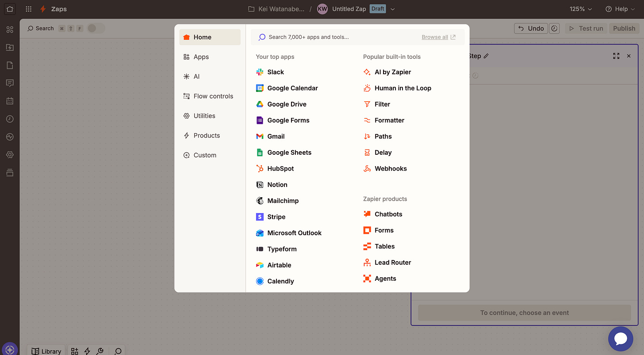The image size is (644, 355).
Task: Undo the last change
Action: pyautogui.click(x=531, y=28)
